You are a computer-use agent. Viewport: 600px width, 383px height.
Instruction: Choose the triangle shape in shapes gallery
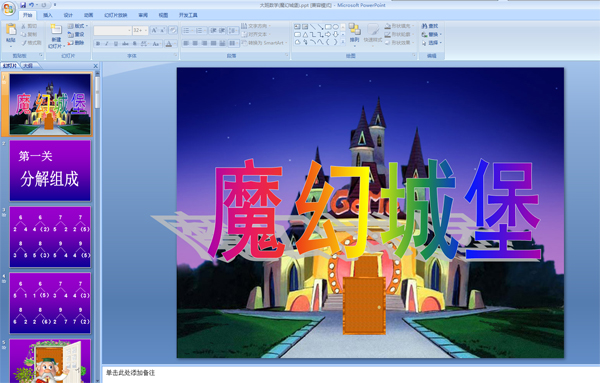pyautogui.click(x=305, y=34)
